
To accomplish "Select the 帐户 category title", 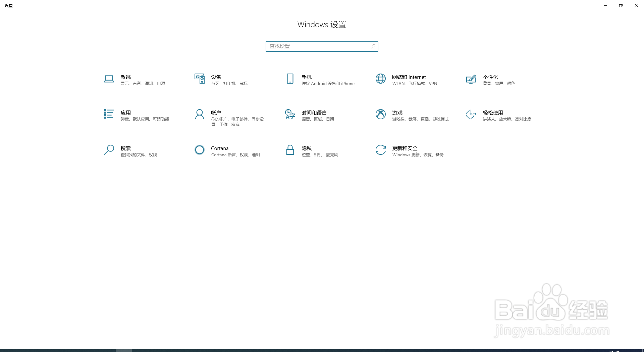I will [x=216, y=113].
